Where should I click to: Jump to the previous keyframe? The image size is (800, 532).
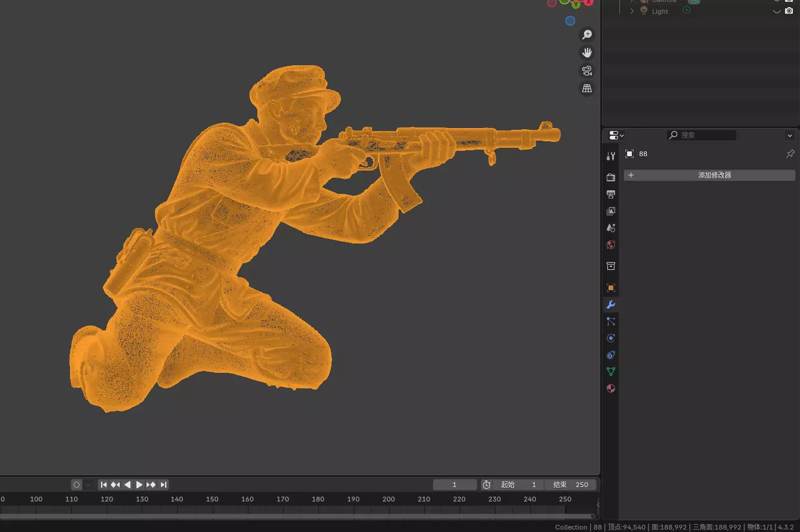(x=115, y=485)
